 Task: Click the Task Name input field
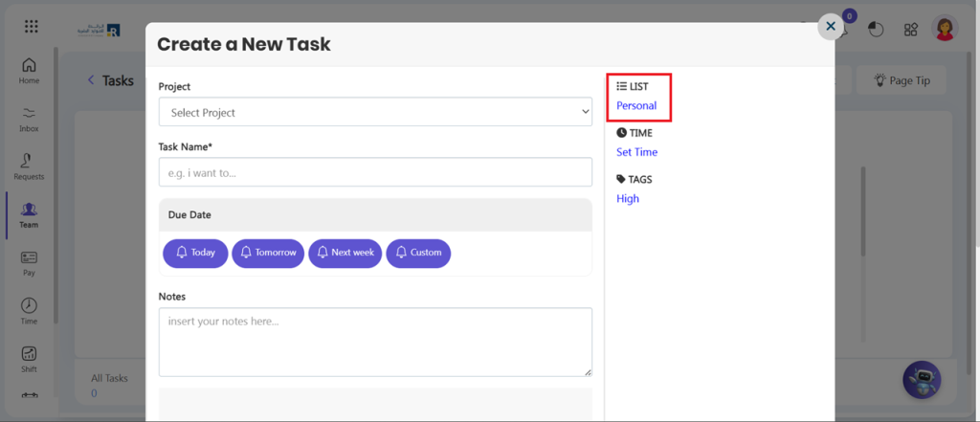pos(375,172)
